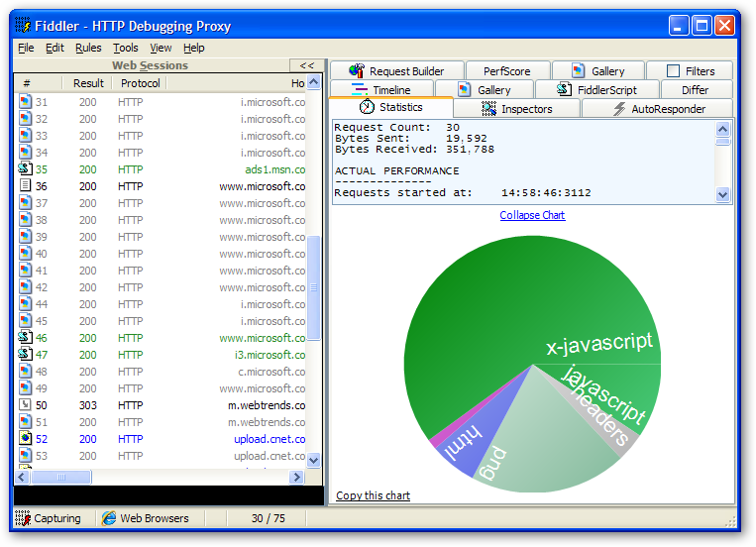Screen dimensions: 756x547
Task: Click the Fiddler title bar app icon
Action: click(x=23, y=25)
